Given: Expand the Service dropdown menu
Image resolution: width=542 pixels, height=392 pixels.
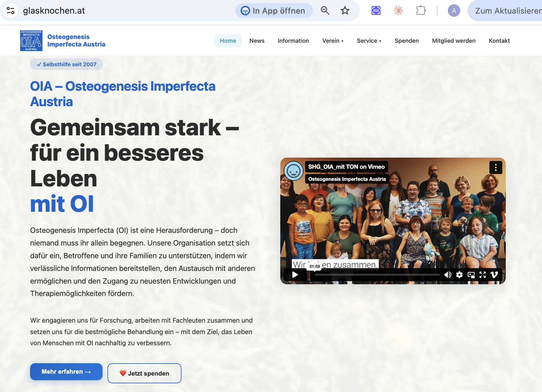Looking at the screenshot, I should tap(369, 41).
